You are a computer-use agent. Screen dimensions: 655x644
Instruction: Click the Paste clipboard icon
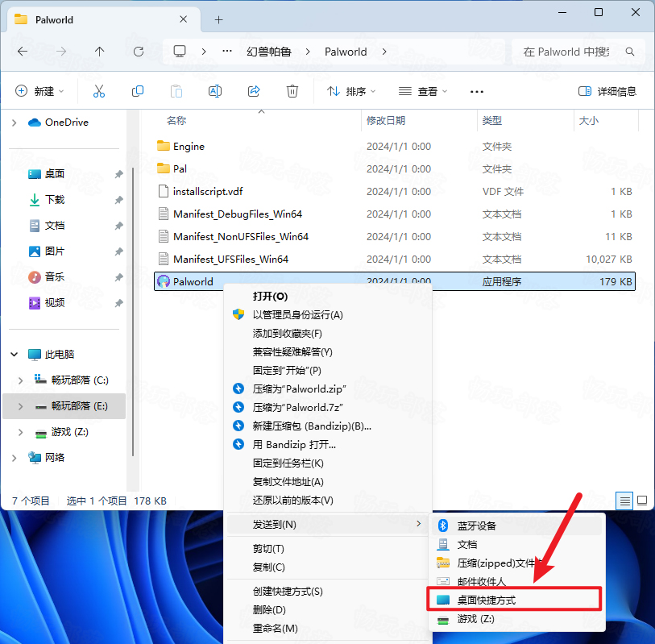[176, 91]
